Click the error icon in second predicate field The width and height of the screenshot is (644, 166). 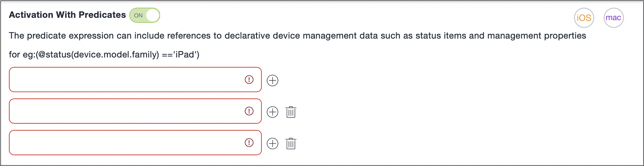tap(249, 111)
